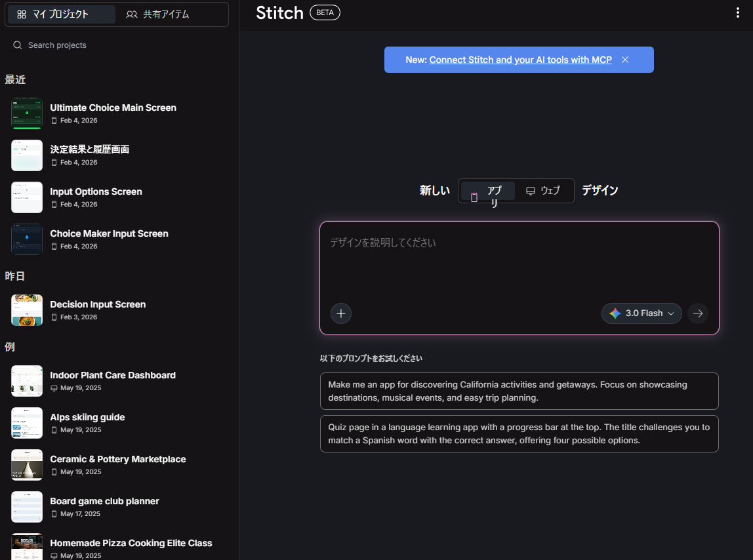Open Connect Stitch with MCP link
Image resolution: width=753 pixels, height=560 pixels.
tap(520, 60)
